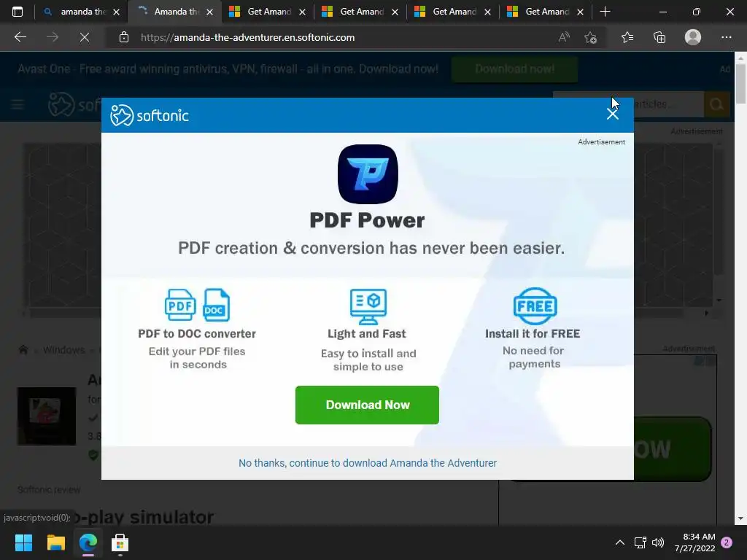Click the Softonic logo in popup header

pyautogui.click(x=149, y=115)
